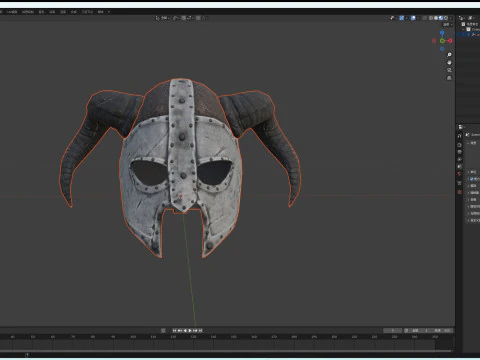The image size is (480, 360).
Task: Open the Output properties tab
Action: coord(460,152)
